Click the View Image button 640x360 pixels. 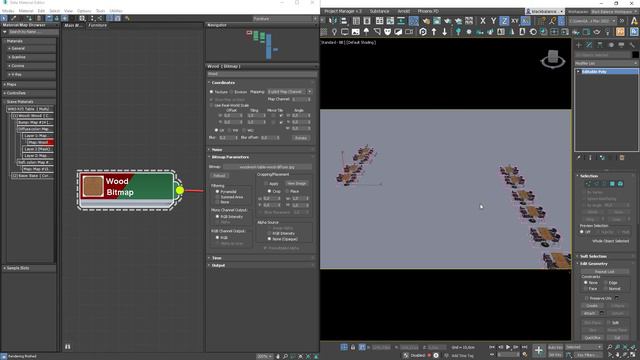[x=296, y=184]
